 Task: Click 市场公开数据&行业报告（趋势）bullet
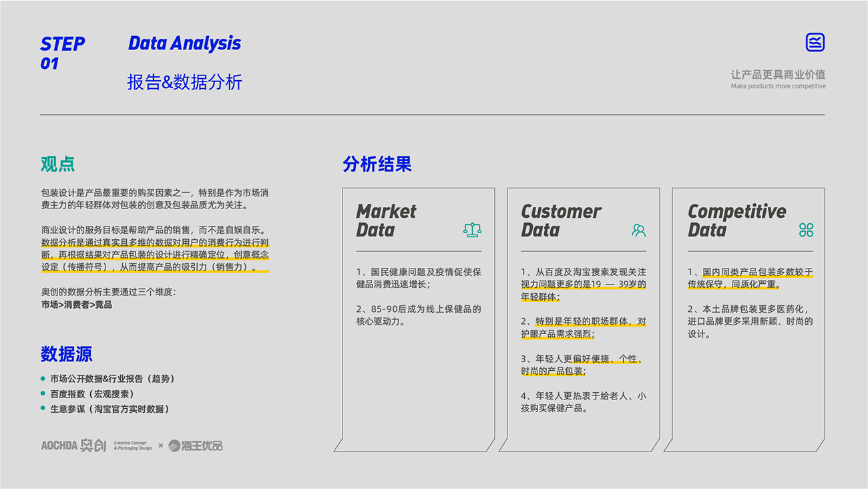(x=112, y=379)
